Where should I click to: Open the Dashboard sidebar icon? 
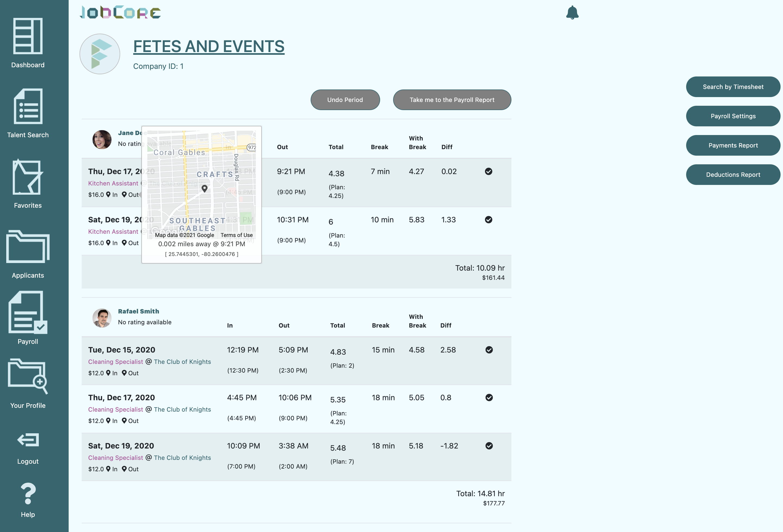[x=28, y=36]
